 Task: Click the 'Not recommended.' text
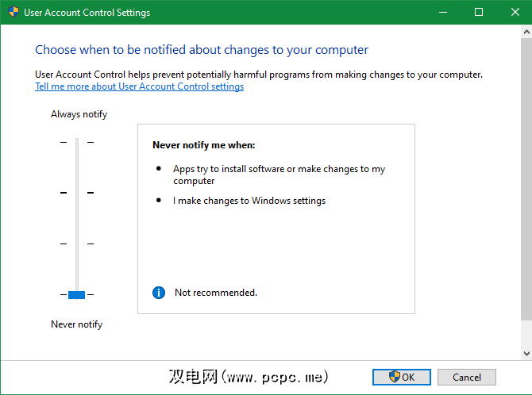pyautogui.click(x=216, y=293)
